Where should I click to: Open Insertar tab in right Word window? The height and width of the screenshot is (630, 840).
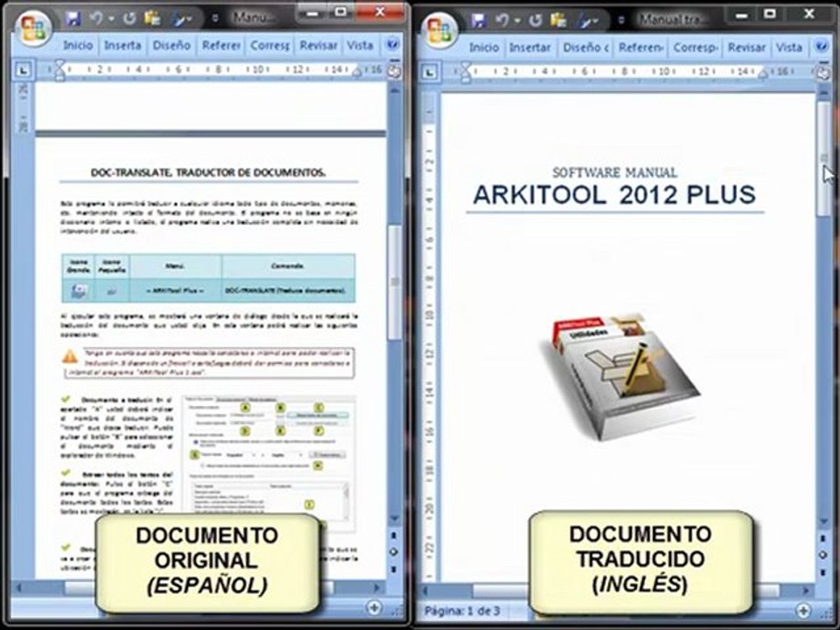point(530,47)
